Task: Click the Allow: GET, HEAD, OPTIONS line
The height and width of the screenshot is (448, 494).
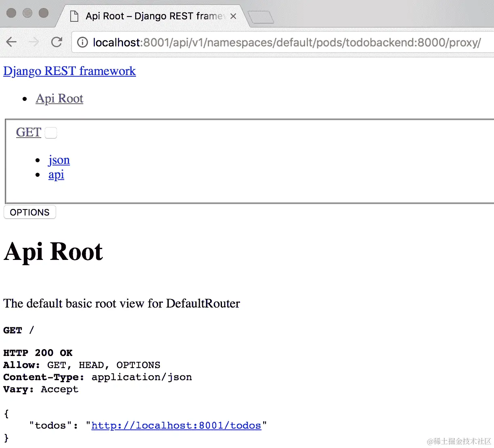Action: 82,365
